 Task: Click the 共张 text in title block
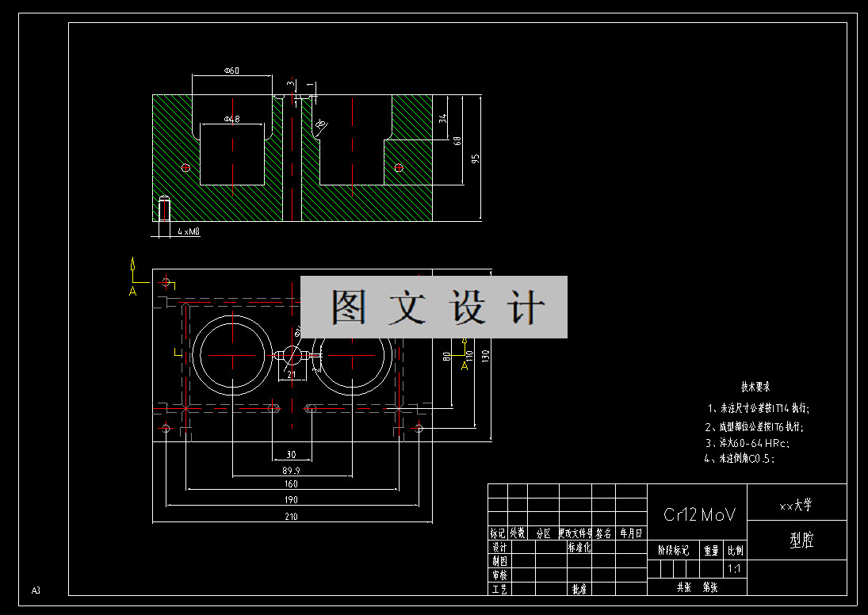(683, 587)
